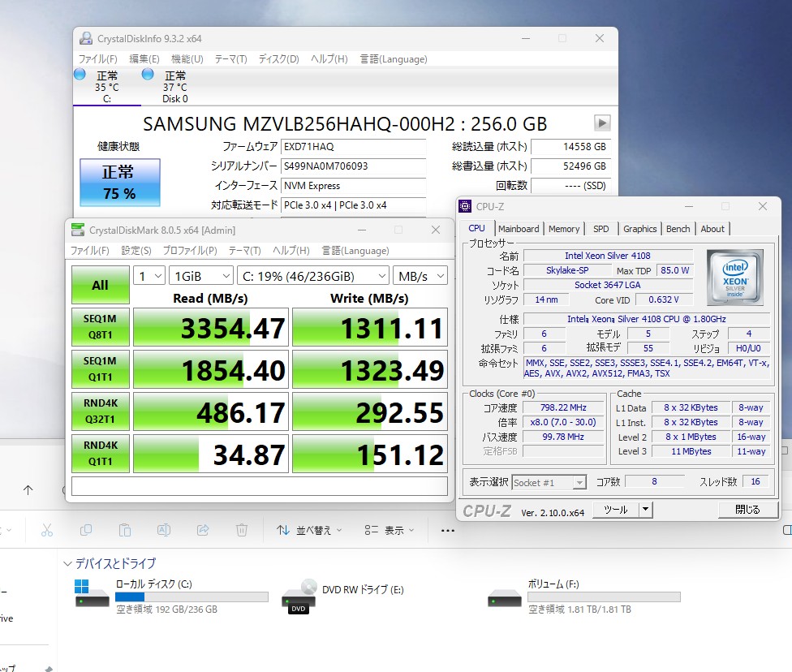The height and width of the screenshot is (672, 792).
Task: Select the C: drive status indicator in CrystalDiskInfo
Action: click(x=106, y=86)
